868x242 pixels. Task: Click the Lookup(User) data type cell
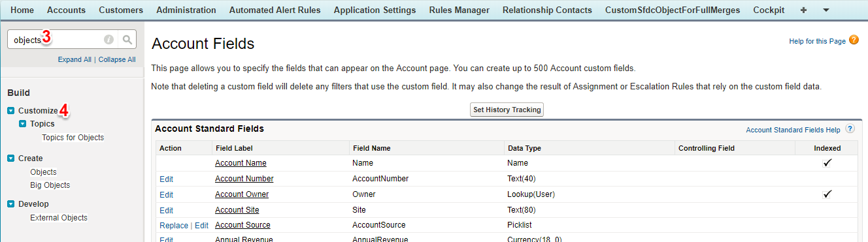(x=531, y=194)
